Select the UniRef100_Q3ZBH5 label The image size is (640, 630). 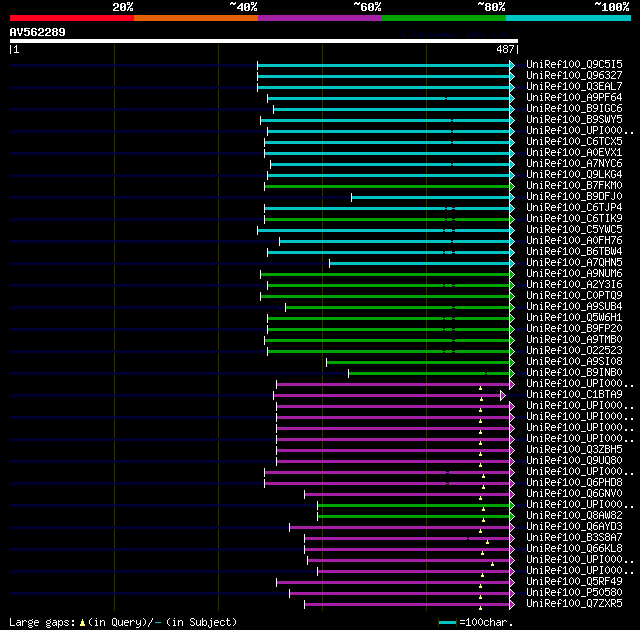click(574, 450)
